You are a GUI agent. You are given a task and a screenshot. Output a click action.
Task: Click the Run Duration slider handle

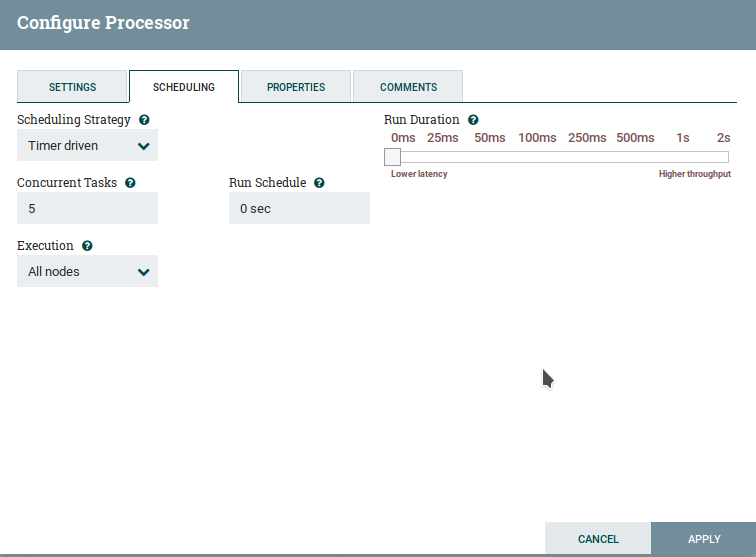click(x=392, y=157)
